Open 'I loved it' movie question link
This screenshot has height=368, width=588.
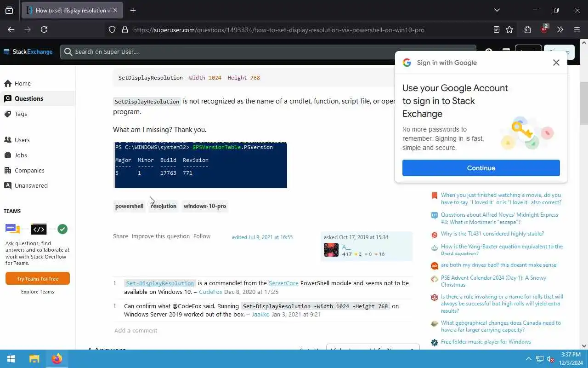click(x=501, y=199)
